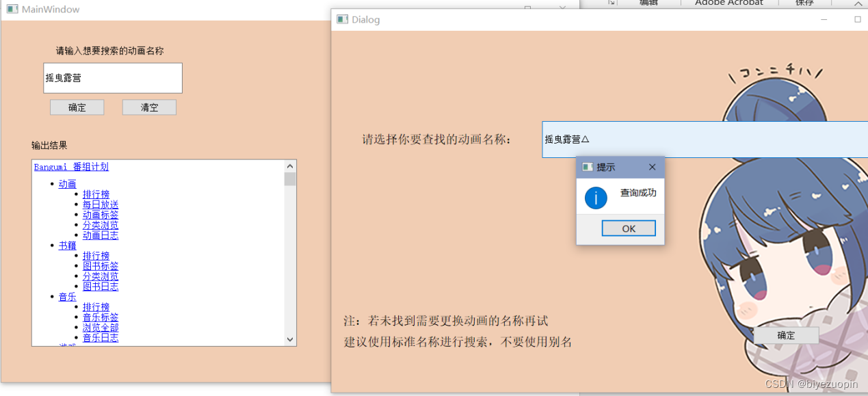Click OK in the 提示 message box

coord(629,228)
